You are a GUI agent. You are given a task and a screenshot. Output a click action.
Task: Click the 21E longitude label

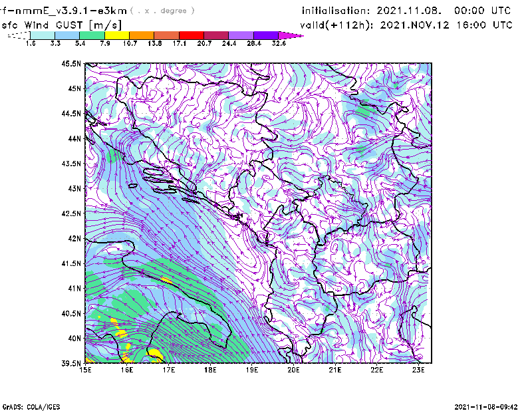[x=335, y=370]
